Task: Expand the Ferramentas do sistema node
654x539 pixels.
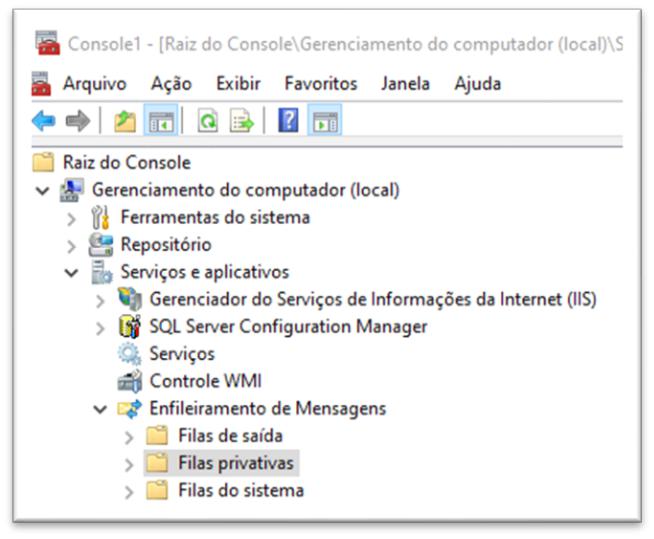Action: pyautogui.click(x=72, y=219)
